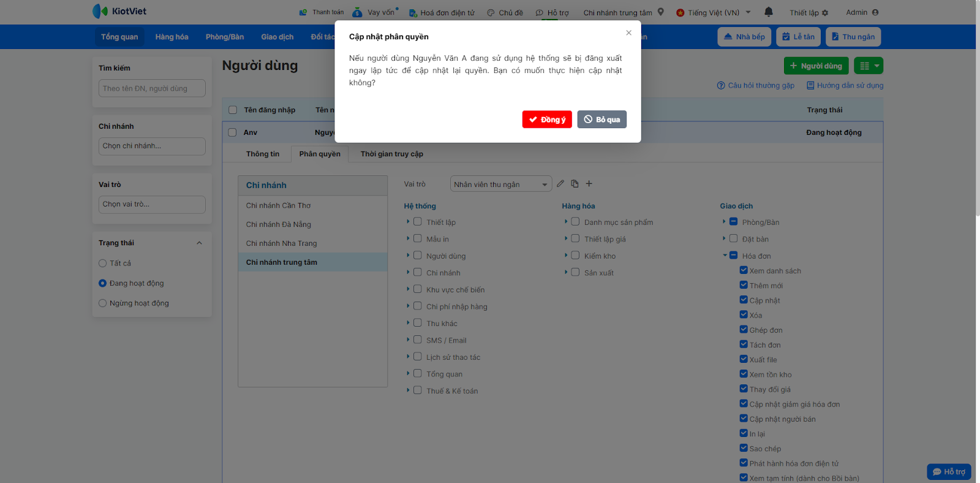
Task: Open Hỗ trợ chat bubble
Action: pyautogui.click(x=949, y=471)
